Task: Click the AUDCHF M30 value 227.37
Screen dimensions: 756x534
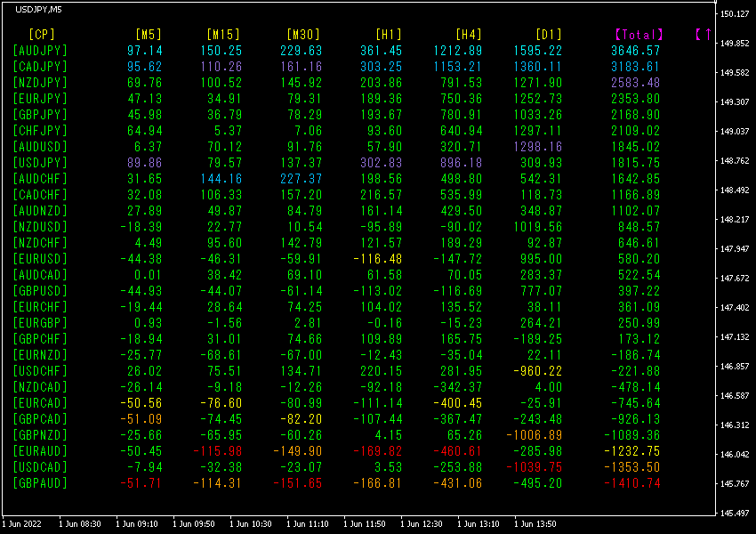Action: point(302,179)
